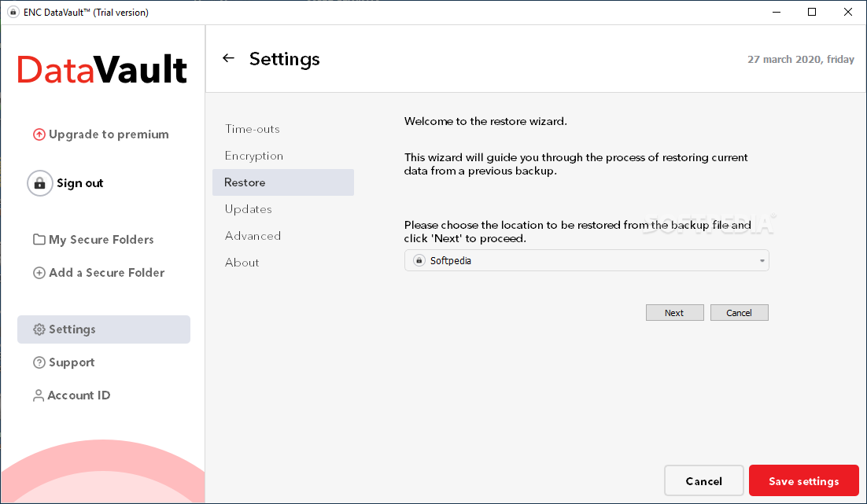The width and height of the screenshot is (867, 504).
Task: Close the ENC DataVault window
Action: pyautogui.click(x=847, y=12)
